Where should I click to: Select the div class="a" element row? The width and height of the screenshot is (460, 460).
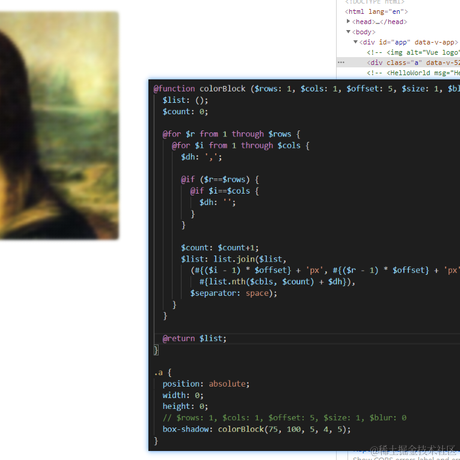coord(398,62)
